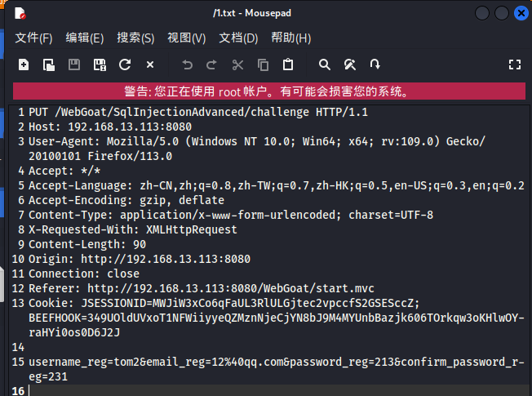
Task: Click the Go to line icon
Action: 375,65
